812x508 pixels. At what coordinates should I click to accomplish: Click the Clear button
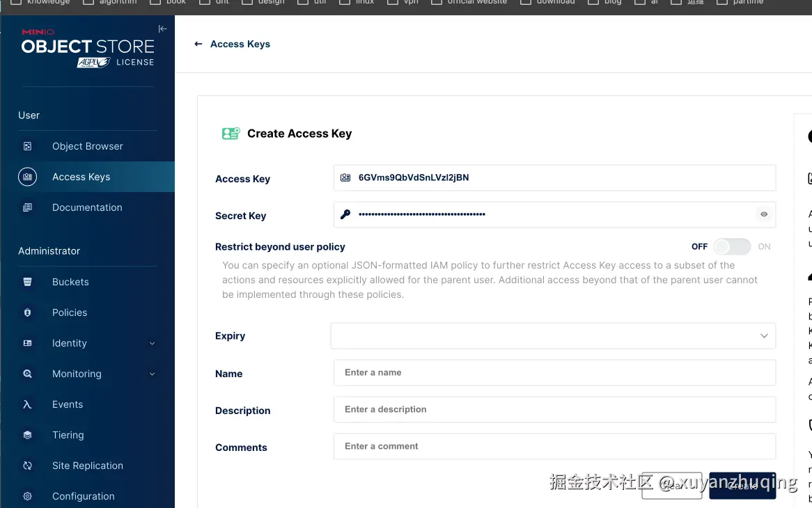click(671, 486)
